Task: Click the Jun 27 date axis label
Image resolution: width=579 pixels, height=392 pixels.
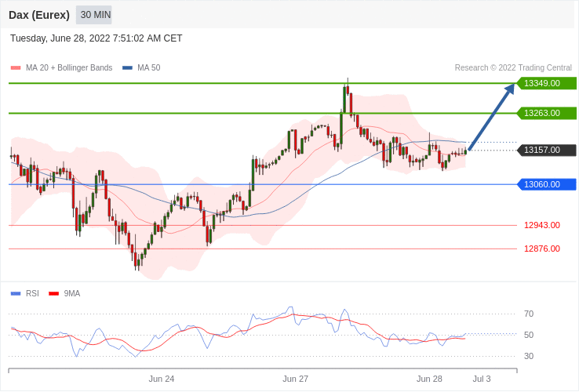Action: click(296, 379)
